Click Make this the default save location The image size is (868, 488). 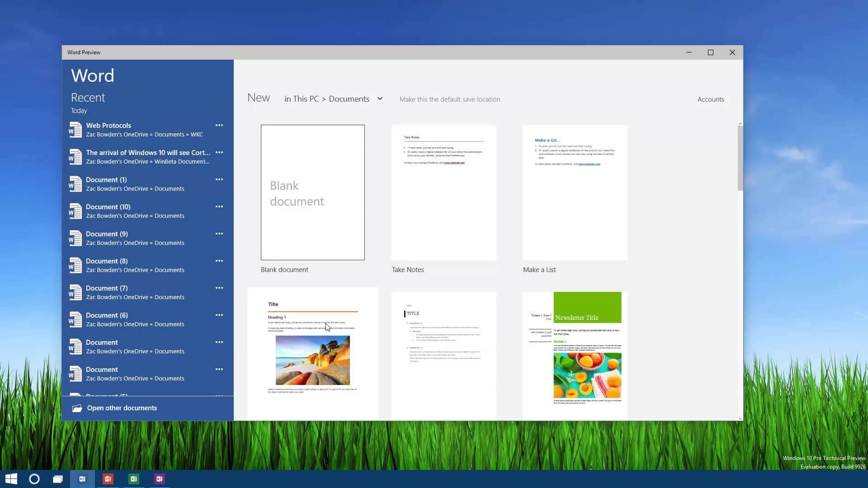coord(449,99)
